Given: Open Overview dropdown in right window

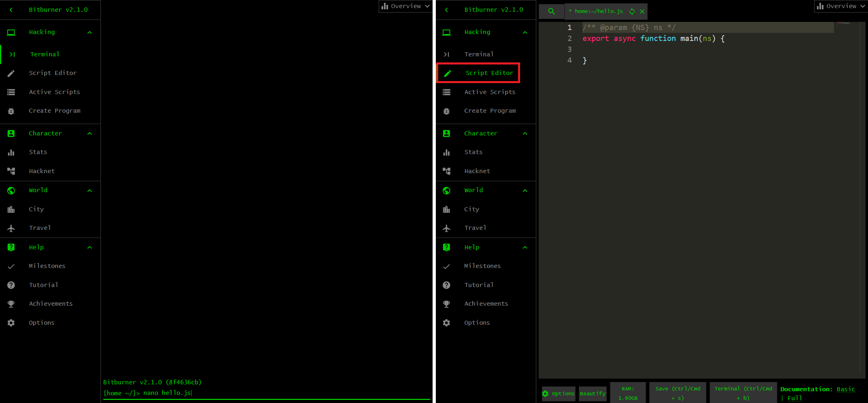Looking at the screenshot, I should pyautogui.click(x=841, y=6).
